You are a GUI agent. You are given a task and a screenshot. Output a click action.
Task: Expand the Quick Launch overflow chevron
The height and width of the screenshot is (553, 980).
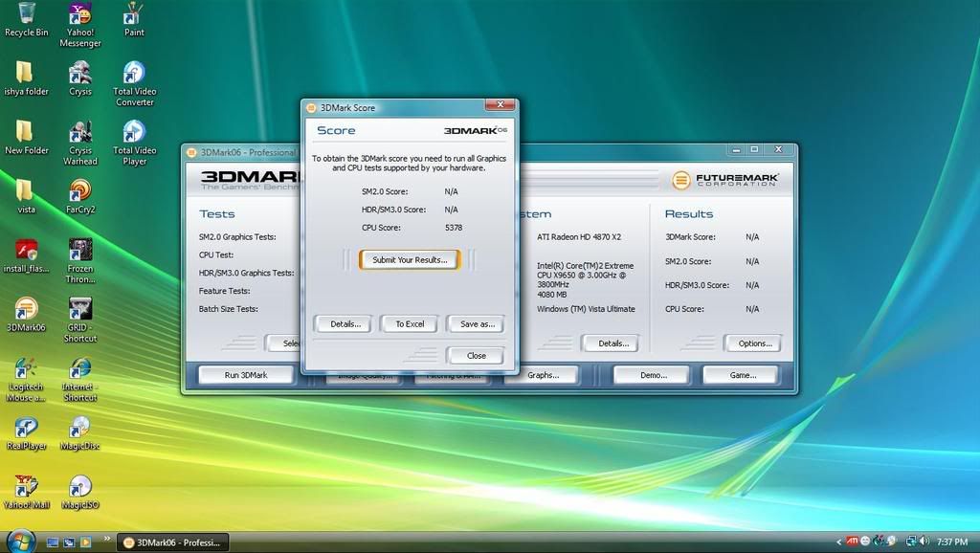point(106,539)
